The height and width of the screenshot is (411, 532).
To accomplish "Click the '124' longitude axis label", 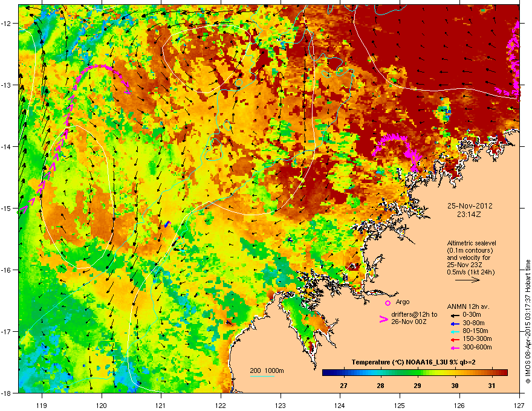I will coord(340,405).
